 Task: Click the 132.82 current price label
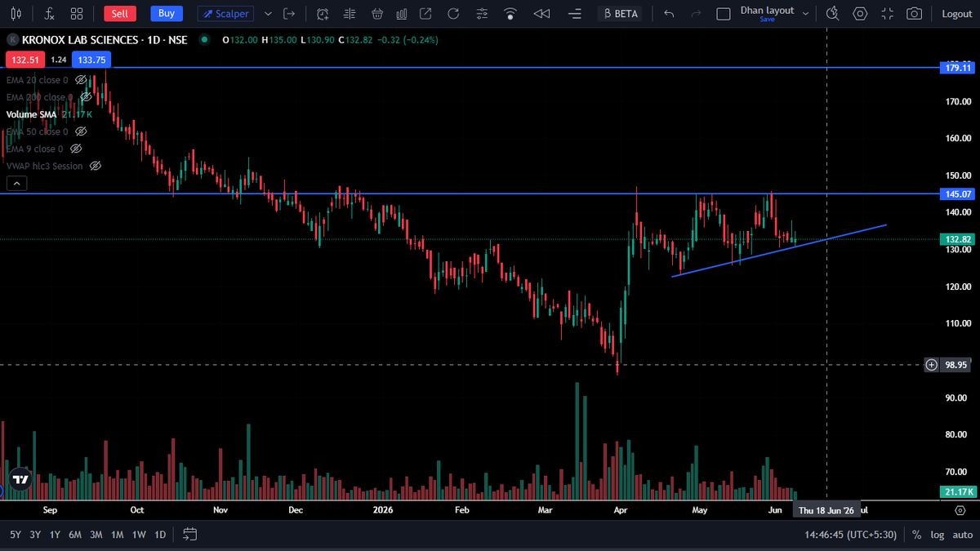[x=956, y=239]
